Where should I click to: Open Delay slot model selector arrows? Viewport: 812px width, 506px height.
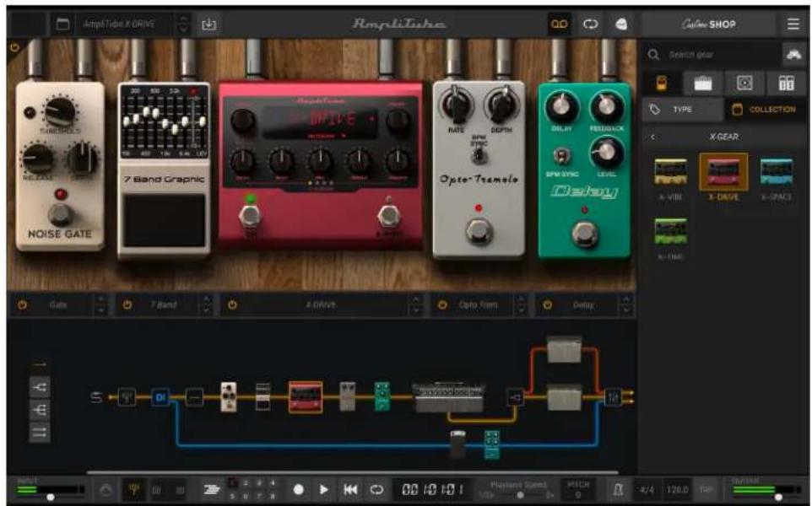pyautogui.click(x=626, y=304)
